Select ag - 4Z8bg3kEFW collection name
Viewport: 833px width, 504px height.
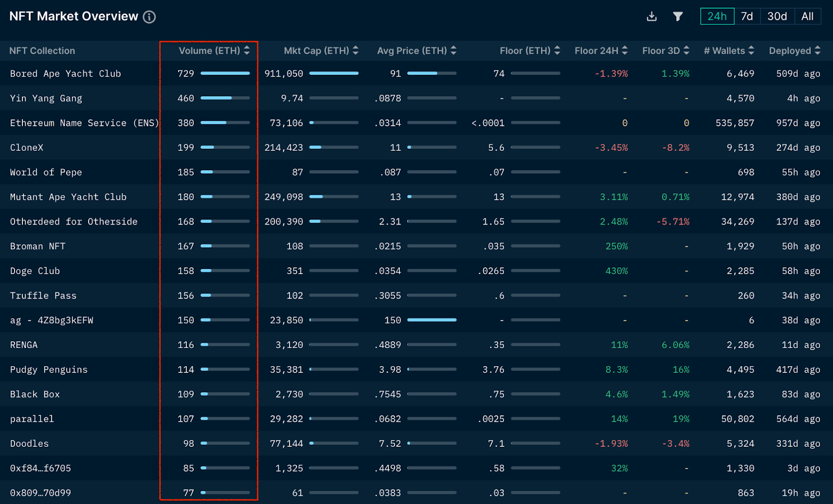[x=52, y=320]
